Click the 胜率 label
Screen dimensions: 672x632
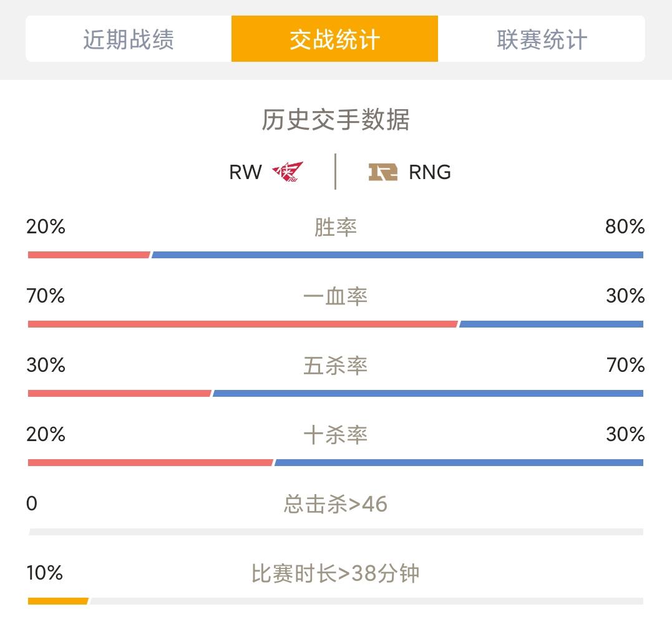[336, 227]
